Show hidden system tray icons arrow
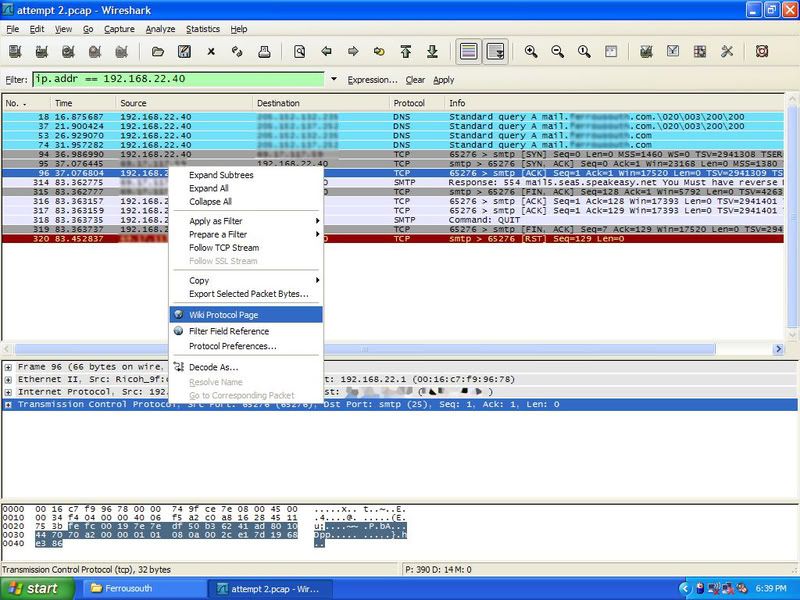 tap(685, 588)
